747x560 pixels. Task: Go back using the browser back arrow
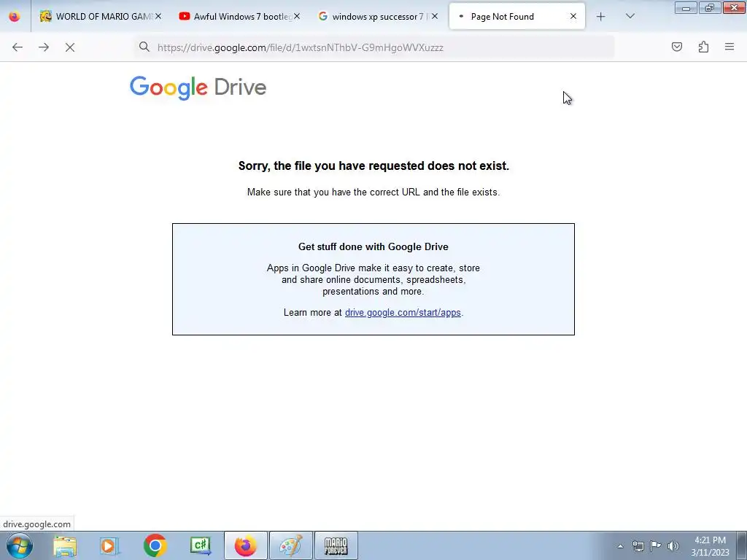coord(18,47)
